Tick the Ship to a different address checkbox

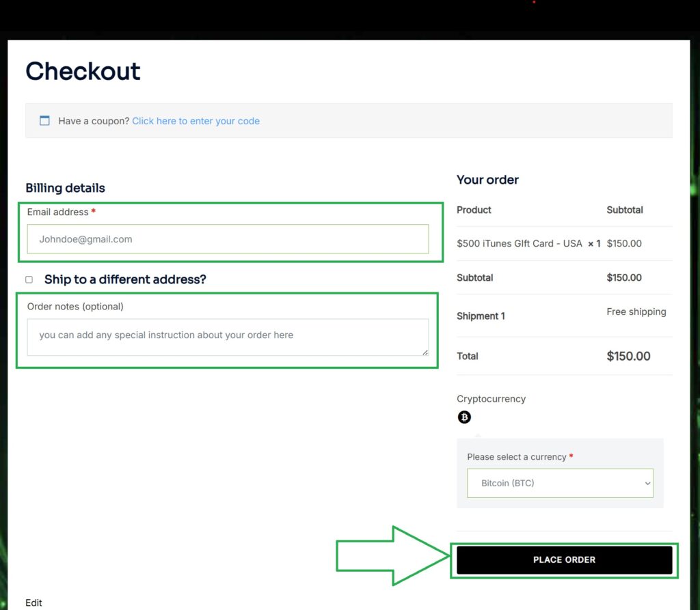[x=29, y=279]
